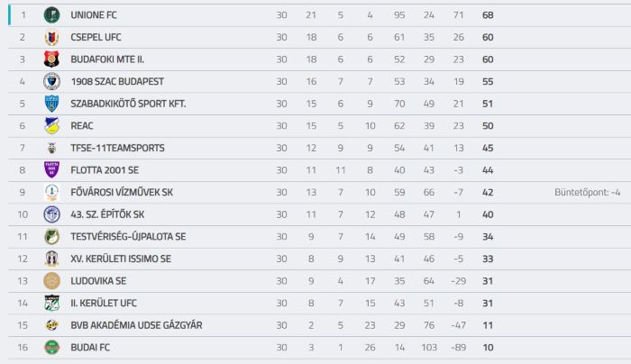Click the Budafoki MTE II. club logo

coord(51,59)
